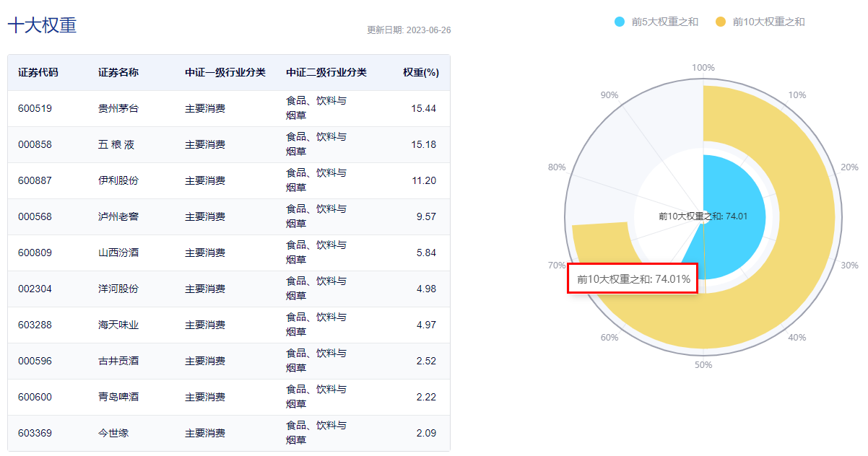
Task: Click the 海天味业 security name
Action: (x=118, y=325)
